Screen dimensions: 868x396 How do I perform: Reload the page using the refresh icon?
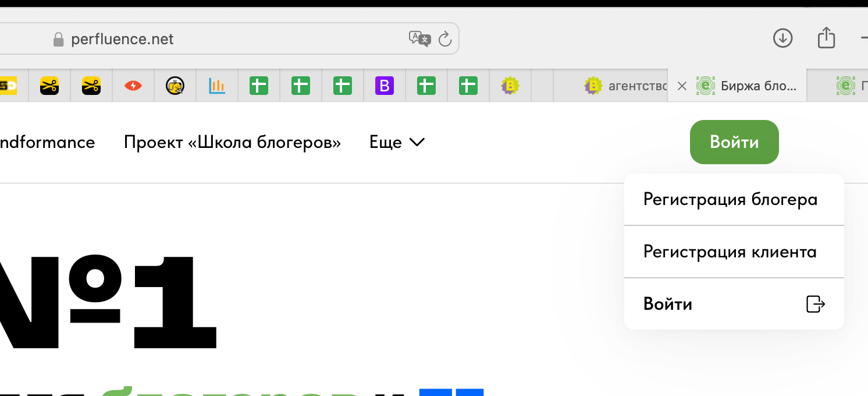444,39
